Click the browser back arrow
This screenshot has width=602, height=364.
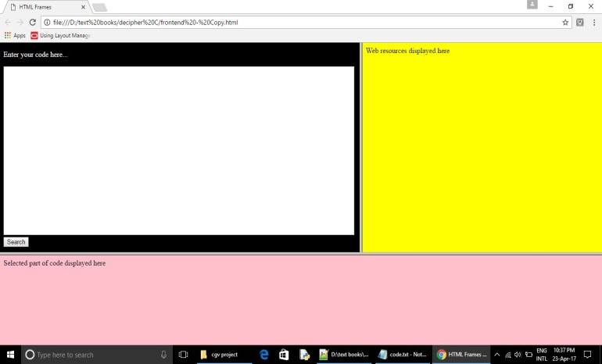coord(8,23)
